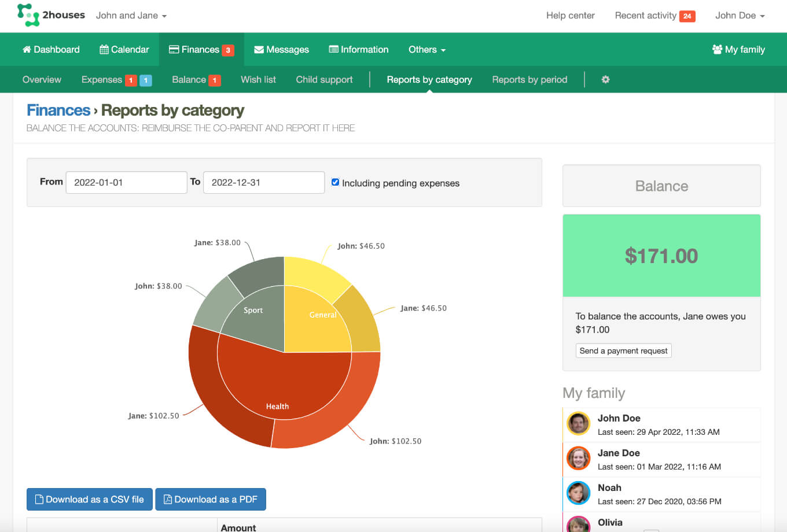Click the Amount column header

pos(238,527)
